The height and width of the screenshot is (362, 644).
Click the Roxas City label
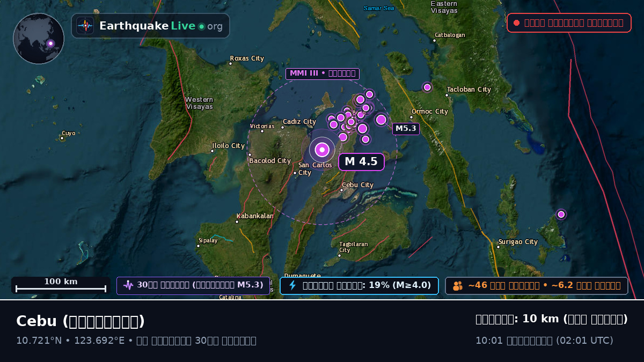(247, 58)
